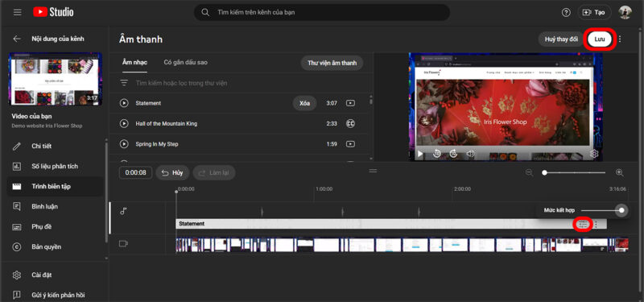Click the Tạo create button
The image size is (644, 302).
click(594, 12)
